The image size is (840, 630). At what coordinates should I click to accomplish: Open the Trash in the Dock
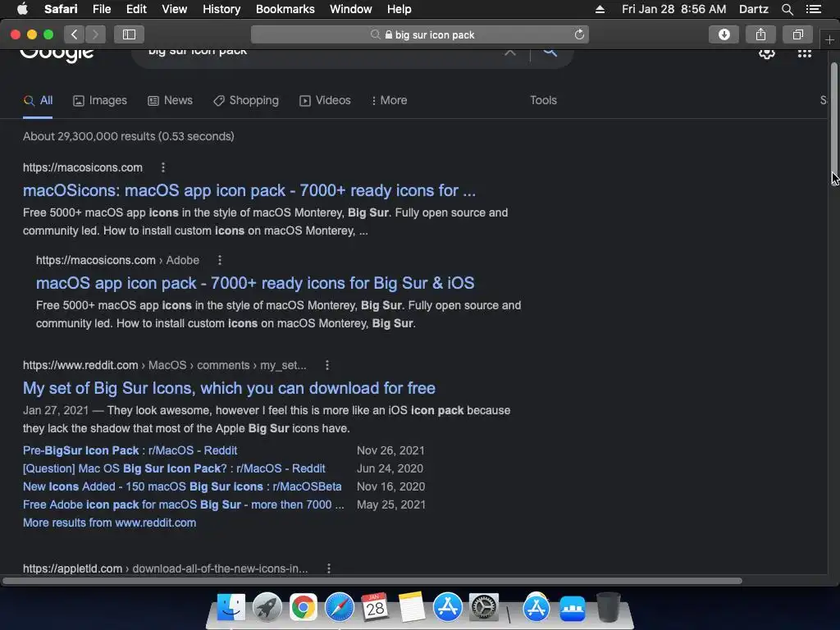[x=609, y=607]
